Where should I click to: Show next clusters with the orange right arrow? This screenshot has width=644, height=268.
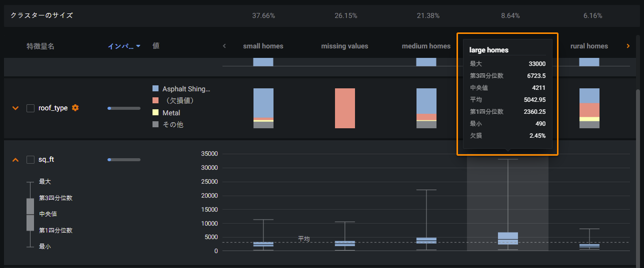628,46
